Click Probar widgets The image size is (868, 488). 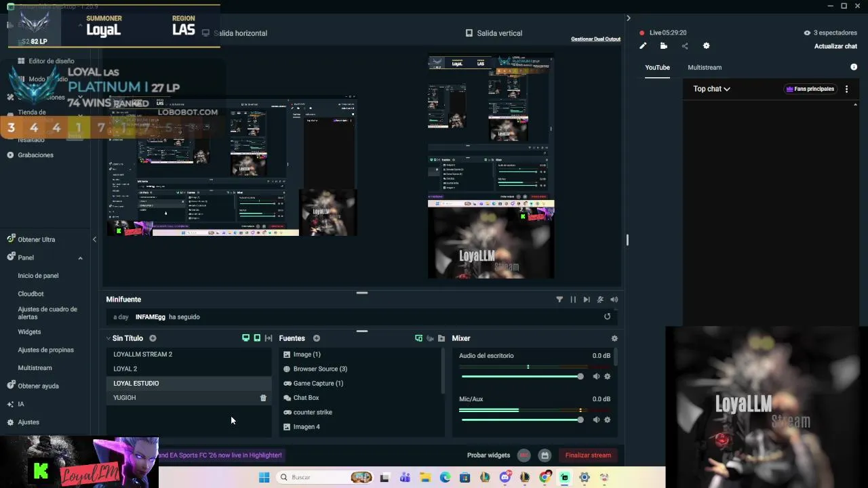pos(488,455)
